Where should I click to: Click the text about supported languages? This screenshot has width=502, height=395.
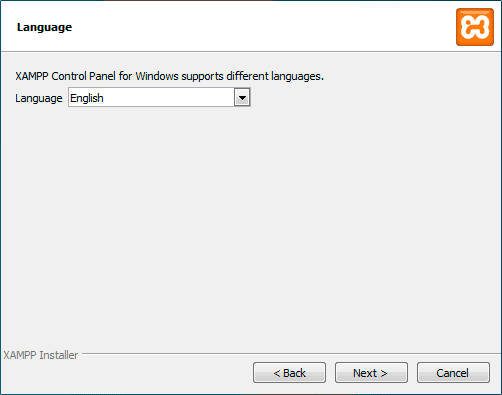point(169,76)
